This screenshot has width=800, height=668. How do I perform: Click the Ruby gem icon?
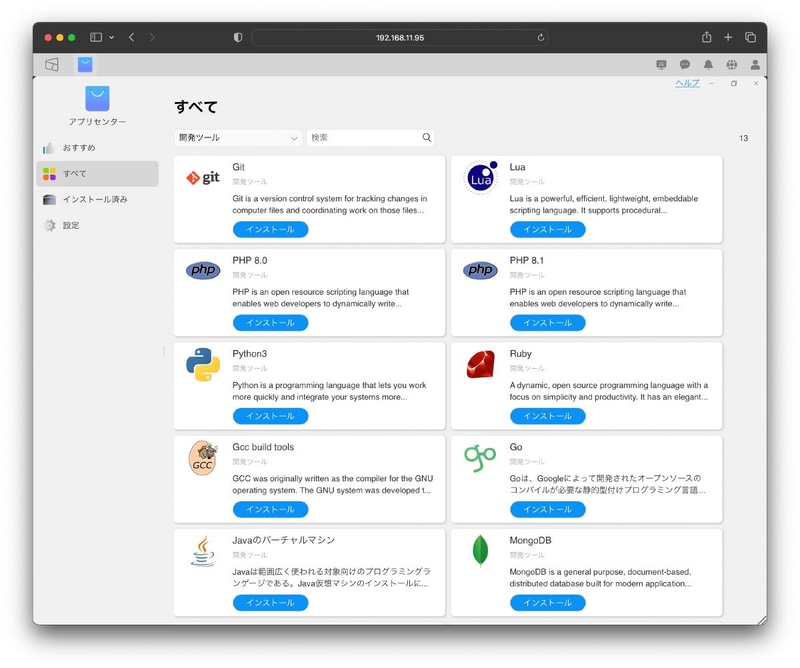(x=481, y=364)
